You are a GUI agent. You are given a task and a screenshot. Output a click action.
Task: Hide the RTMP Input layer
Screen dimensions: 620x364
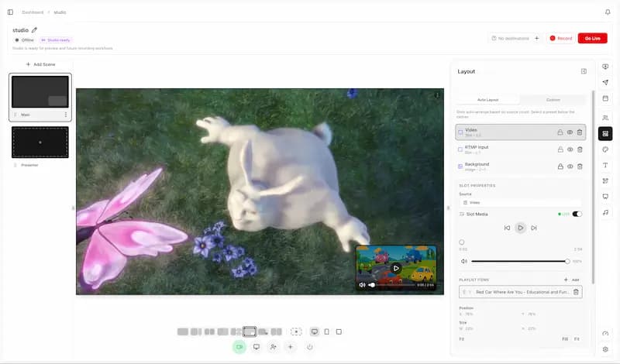pos(570,149)
